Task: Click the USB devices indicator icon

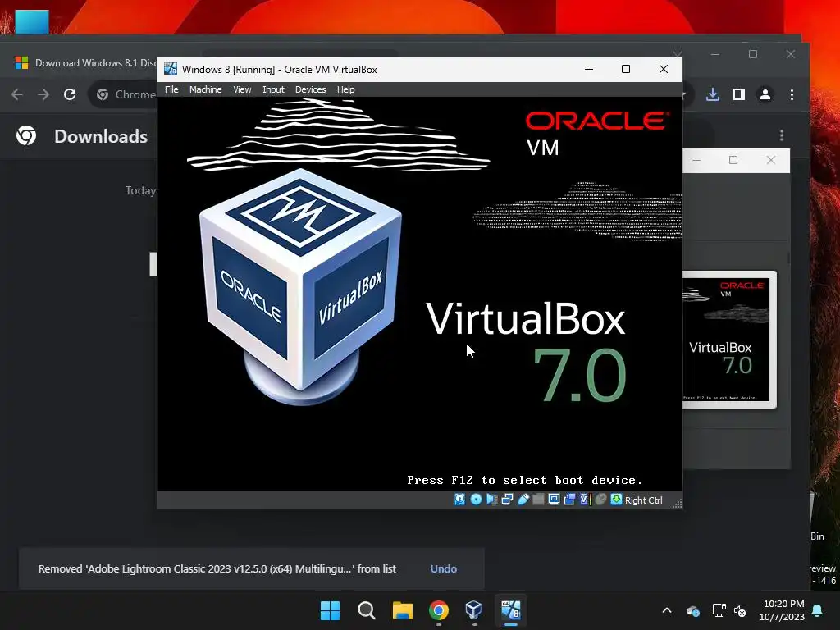Action: 523,500
